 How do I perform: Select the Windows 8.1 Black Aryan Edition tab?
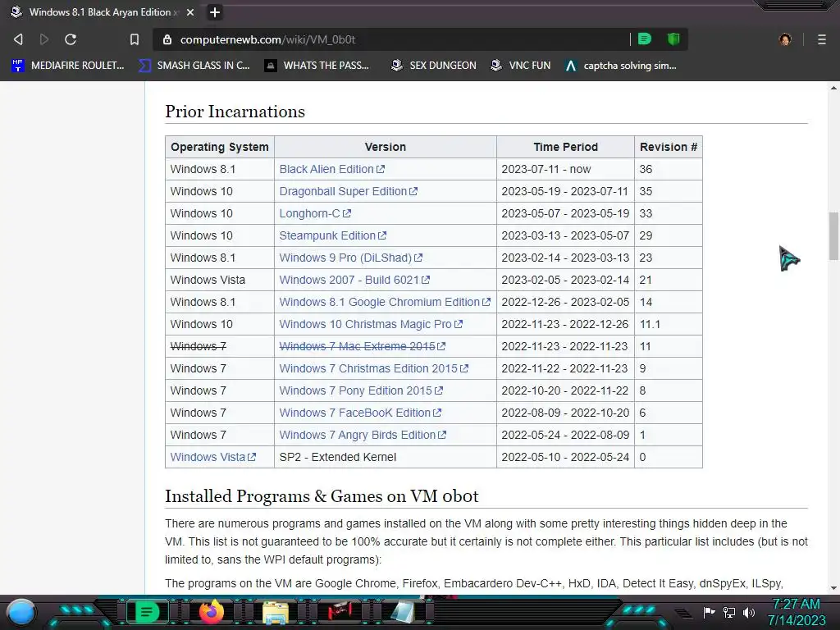pyautogui.click(x=102, y=12)
